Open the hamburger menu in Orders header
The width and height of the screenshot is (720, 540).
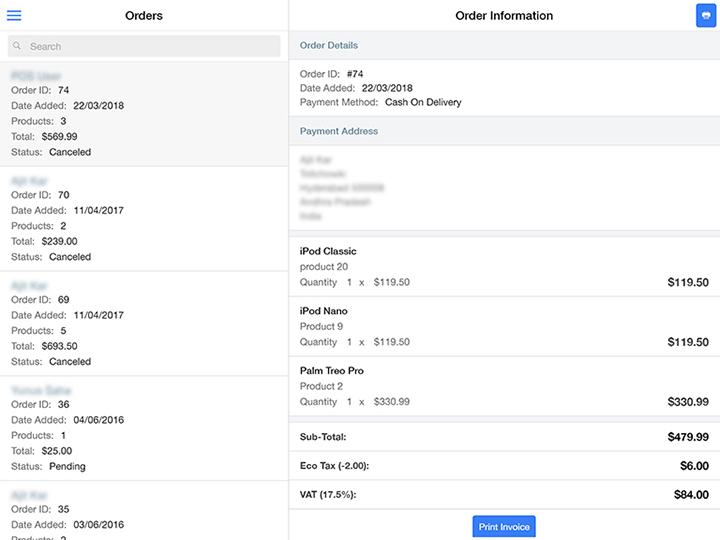(14, 16)
